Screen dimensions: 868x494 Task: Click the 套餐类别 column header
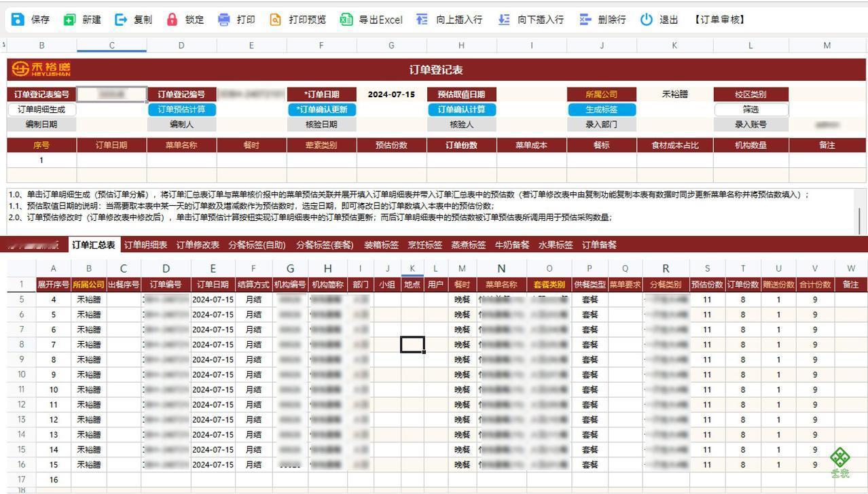point(549,285)
